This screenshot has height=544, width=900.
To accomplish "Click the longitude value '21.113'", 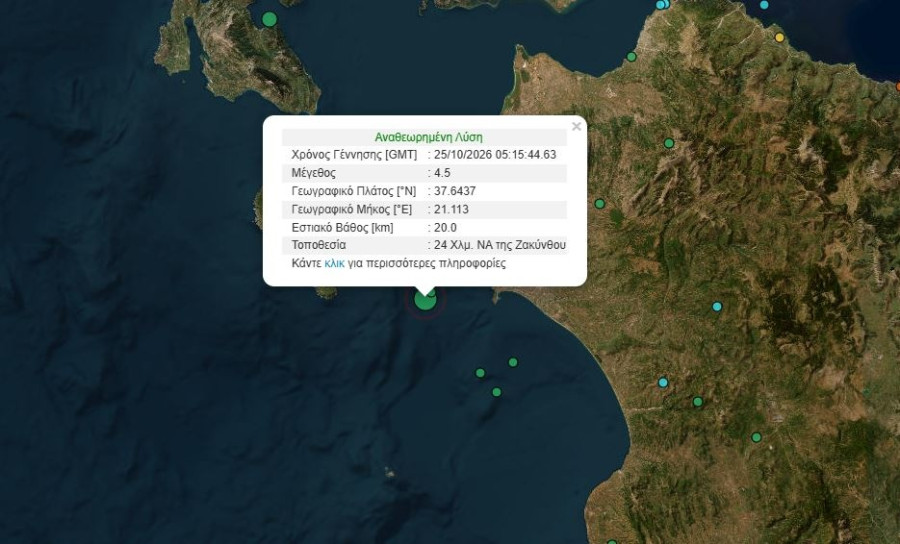I will (x=451, y=209).
